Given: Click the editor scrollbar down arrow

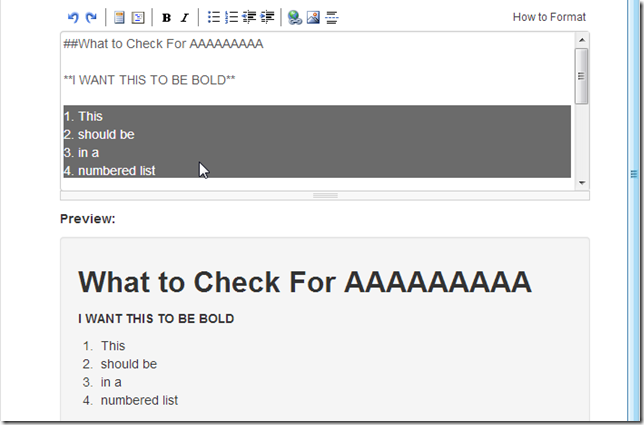Looking at the screenshot, I should click(x=581, y=183).
